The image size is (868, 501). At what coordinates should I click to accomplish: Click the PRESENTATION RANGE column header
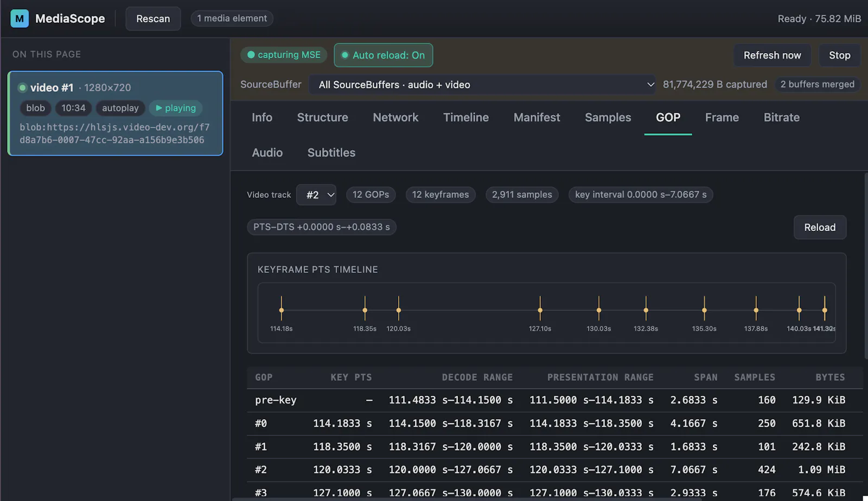tap(600, 377)
